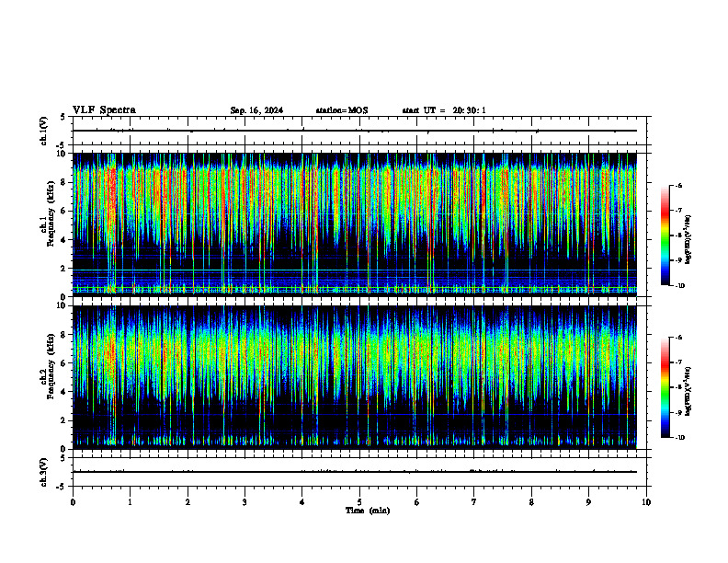Click the ch.1 color scale bar
The width and height of the screenshot is (728, 563).
click(665, 236)
